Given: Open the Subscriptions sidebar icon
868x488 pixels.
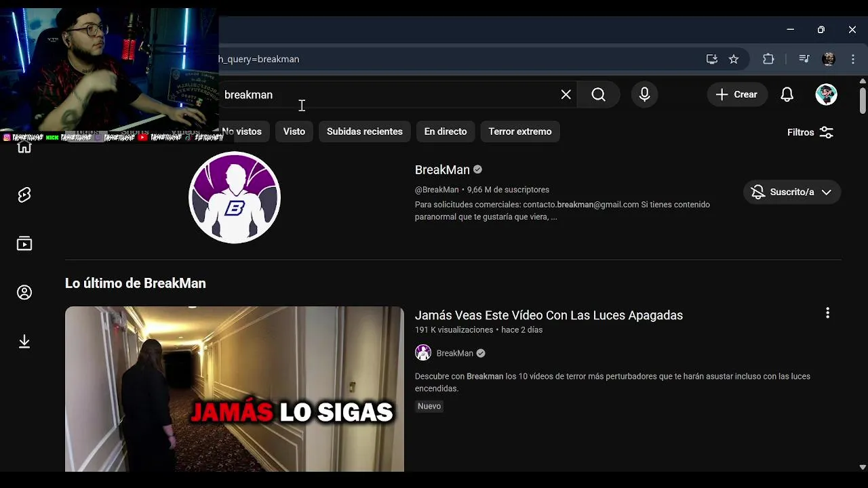Looking at the screenshot, I should pos(24,244).
